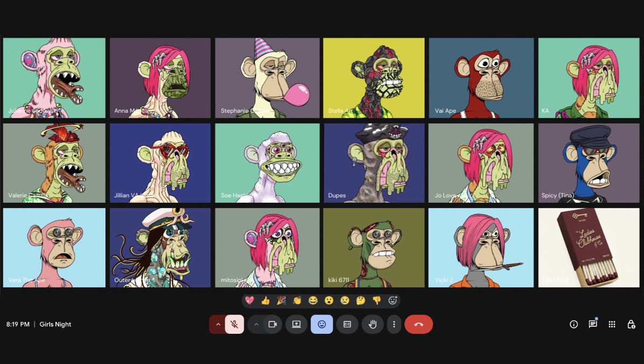This screenshot has height=364, width=644.
Task: Send the thumbs down reaction
Action: [377, 300]
